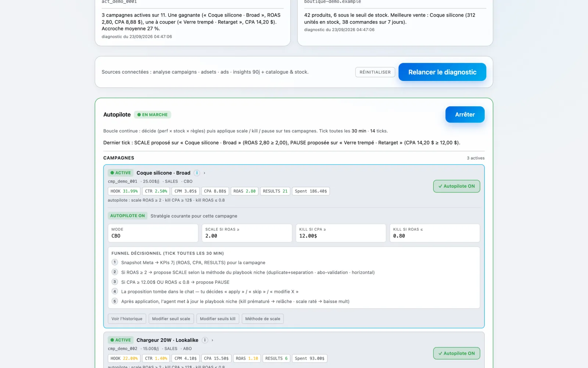Screen dimensions: 588x368
Task: Open Méthode de scale
Action: coord(263,319)
